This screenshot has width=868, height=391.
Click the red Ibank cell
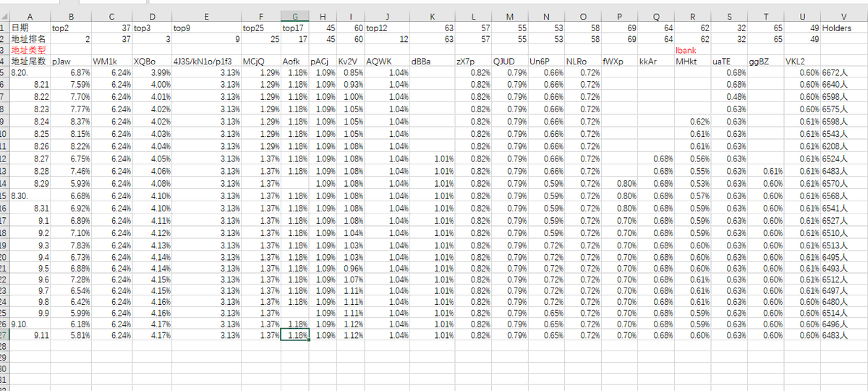click(692, 50)
